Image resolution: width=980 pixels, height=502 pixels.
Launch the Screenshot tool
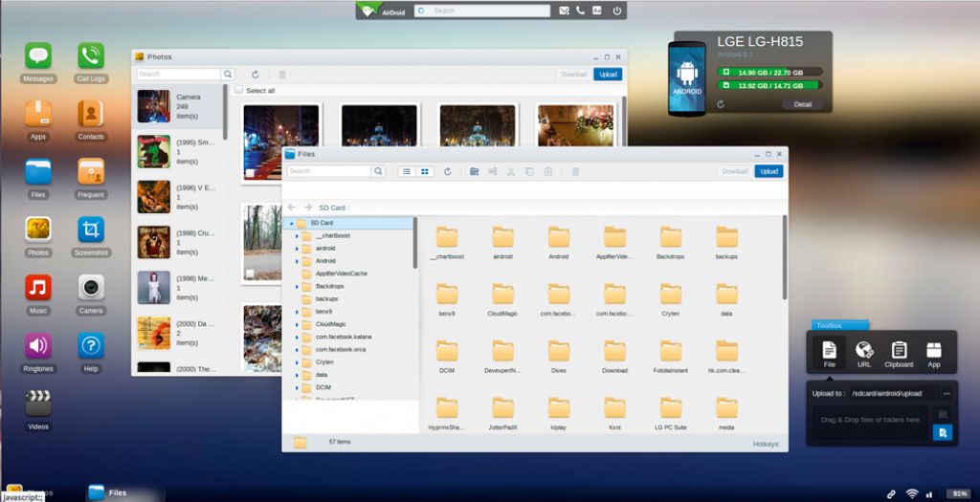(x=91, y=230)
